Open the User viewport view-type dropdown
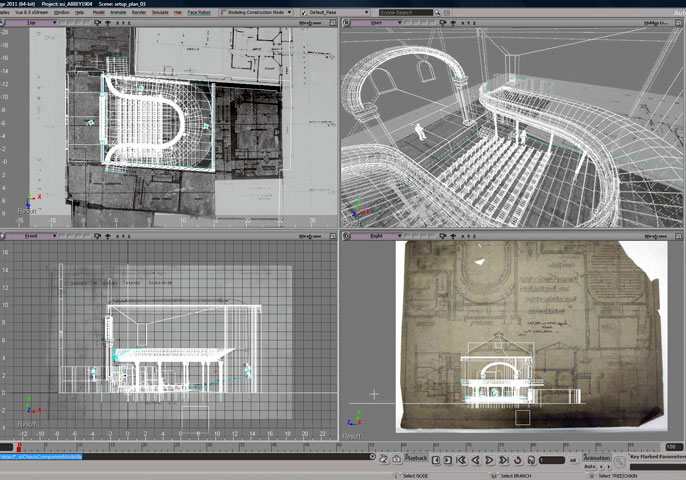The image size is (686, 480). 377,23
